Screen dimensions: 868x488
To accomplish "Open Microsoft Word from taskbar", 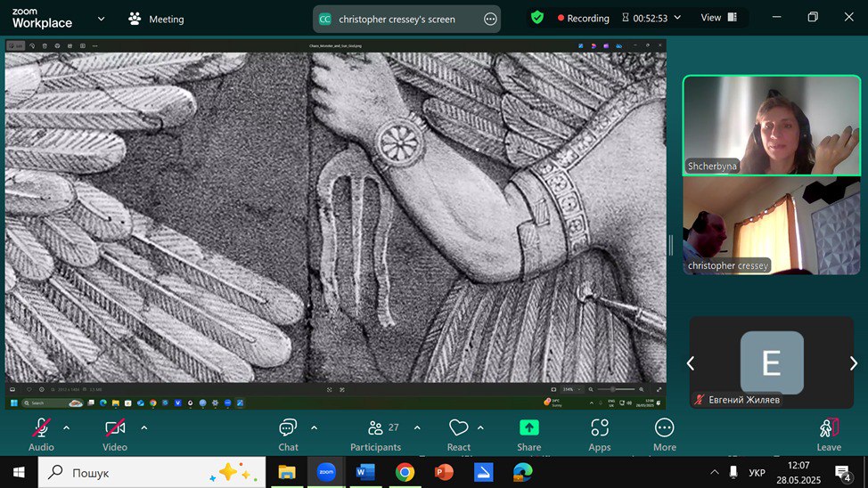I will tap(365, 473).
